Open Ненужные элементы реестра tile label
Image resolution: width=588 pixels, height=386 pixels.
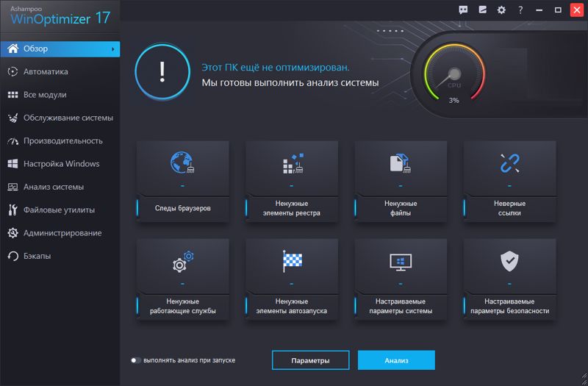coord(291,208)
